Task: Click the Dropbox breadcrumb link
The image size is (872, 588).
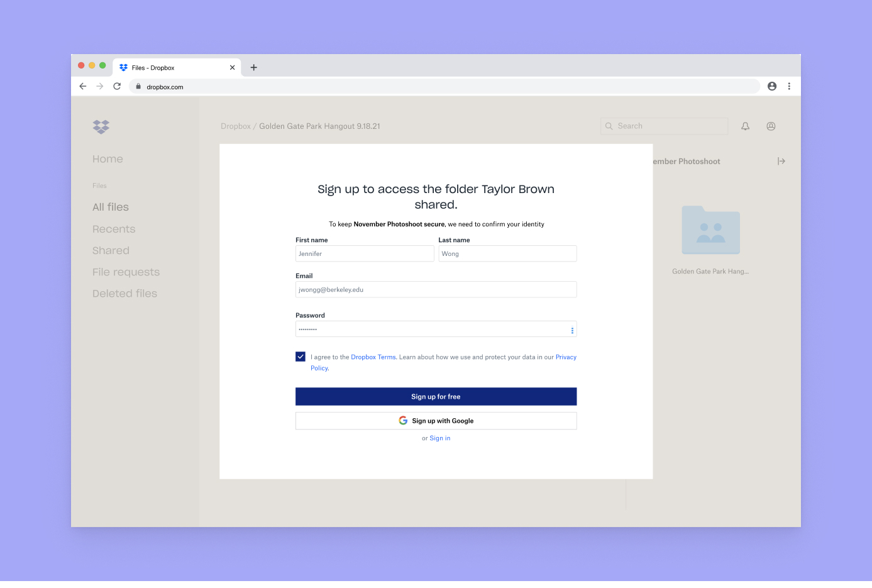Action: tap(236, 126)
